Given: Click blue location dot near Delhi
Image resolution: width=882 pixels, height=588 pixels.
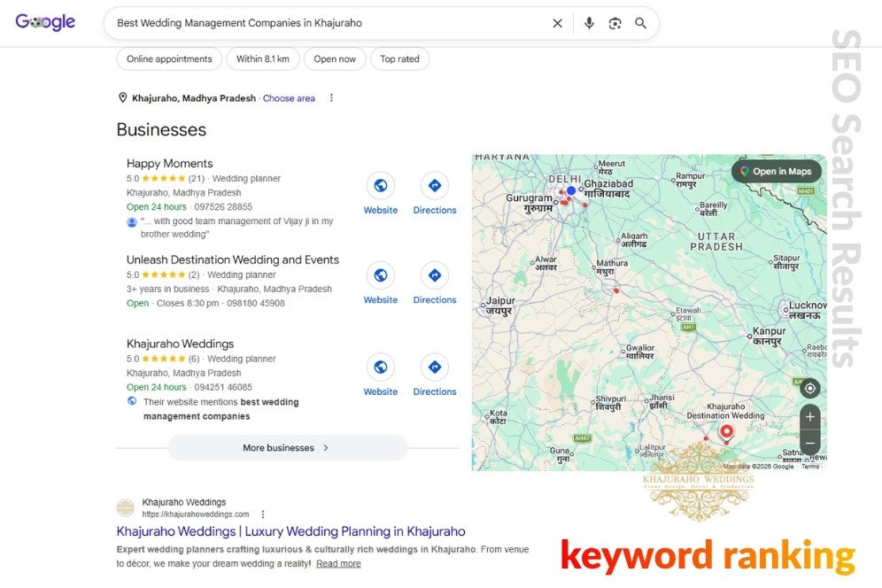Looking at the screenshot, I should (571, 190).
